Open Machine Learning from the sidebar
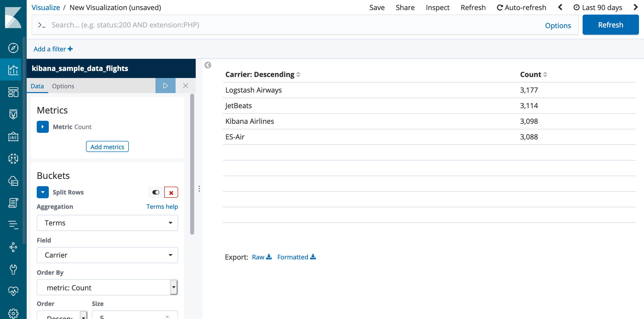644x319 pixels. 13,158
